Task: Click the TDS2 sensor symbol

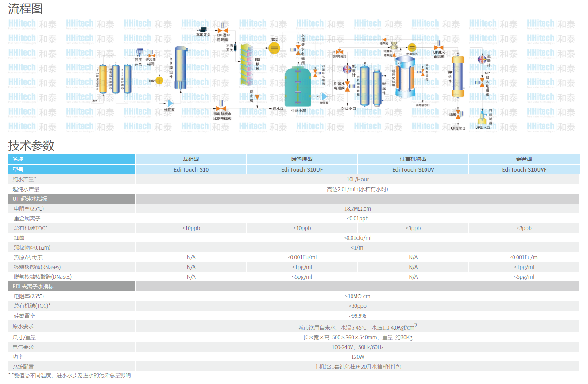Action: click(x=274, y=47)
